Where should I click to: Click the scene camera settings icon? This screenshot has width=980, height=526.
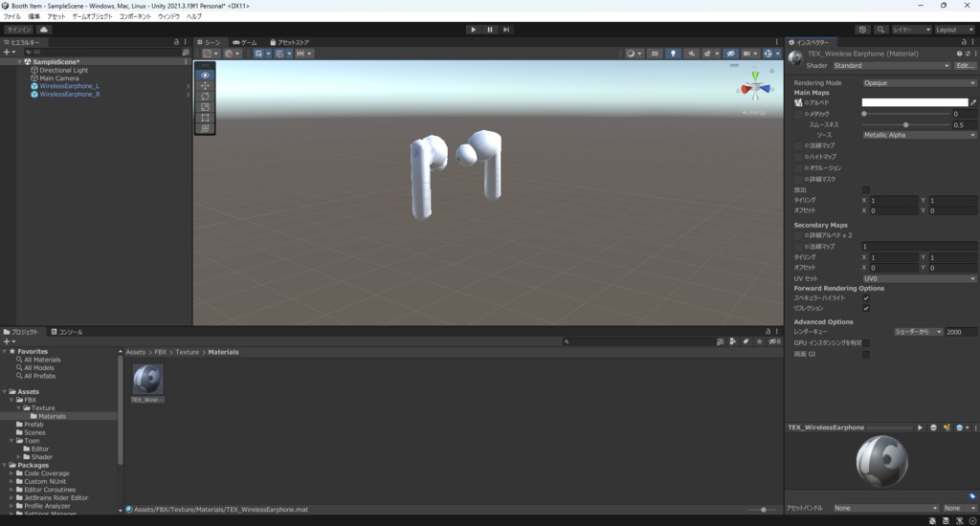click(x=748, y=54)
